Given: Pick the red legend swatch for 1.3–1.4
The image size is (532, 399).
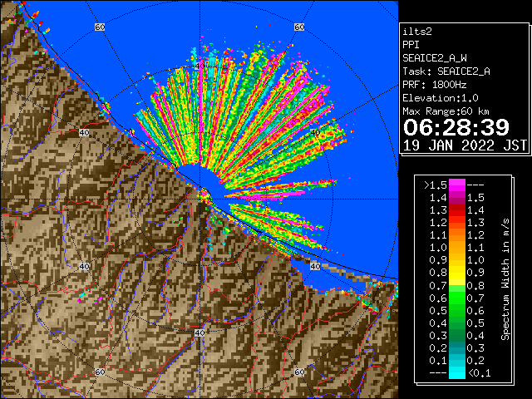Looking at the screenshot, I should pos(457,210).
